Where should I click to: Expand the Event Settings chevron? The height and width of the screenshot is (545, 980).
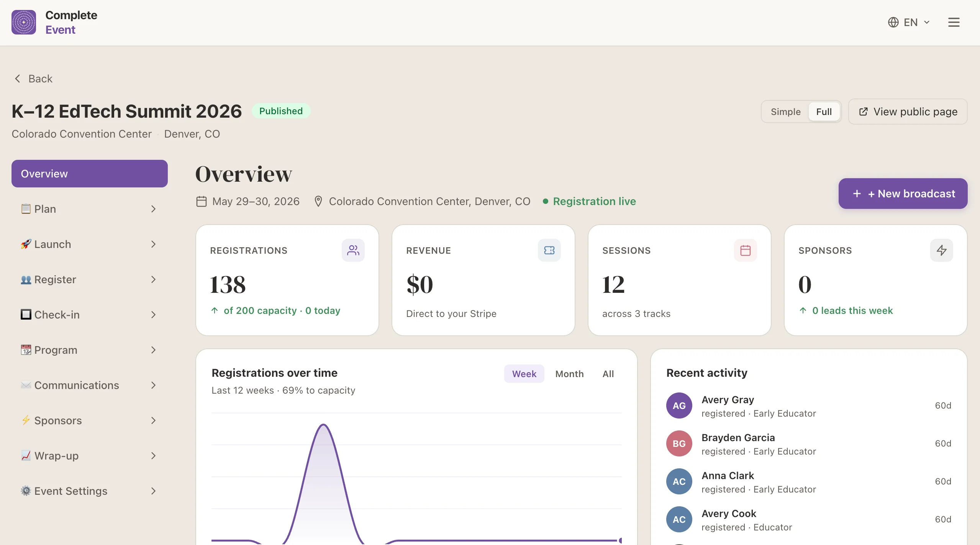point(153,491)
